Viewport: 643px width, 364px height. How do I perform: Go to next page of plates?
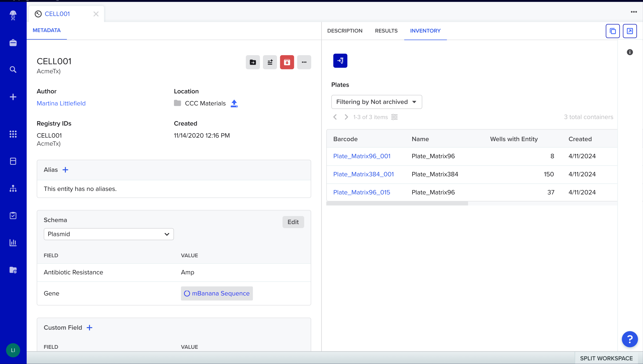point(346,117)
